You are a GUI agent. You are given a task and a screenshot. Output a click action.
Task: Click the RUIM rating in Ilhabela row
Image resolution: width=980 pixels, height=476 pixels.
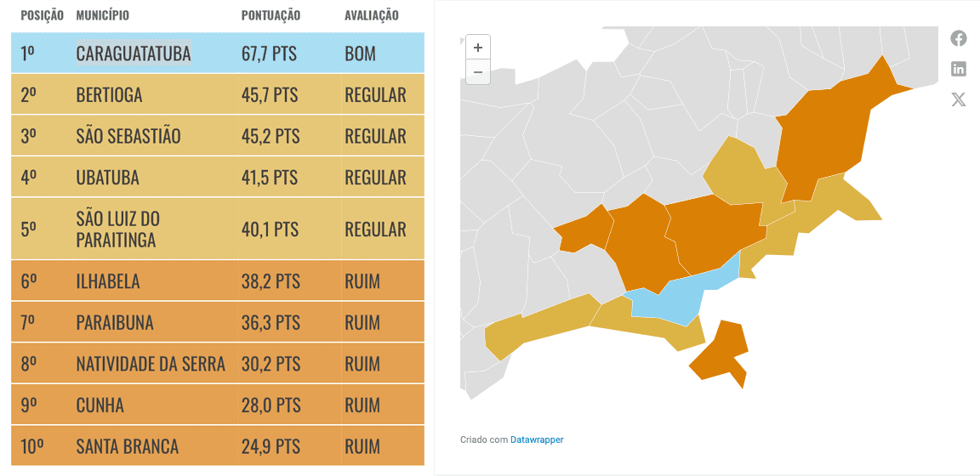[x=362, y=281]
